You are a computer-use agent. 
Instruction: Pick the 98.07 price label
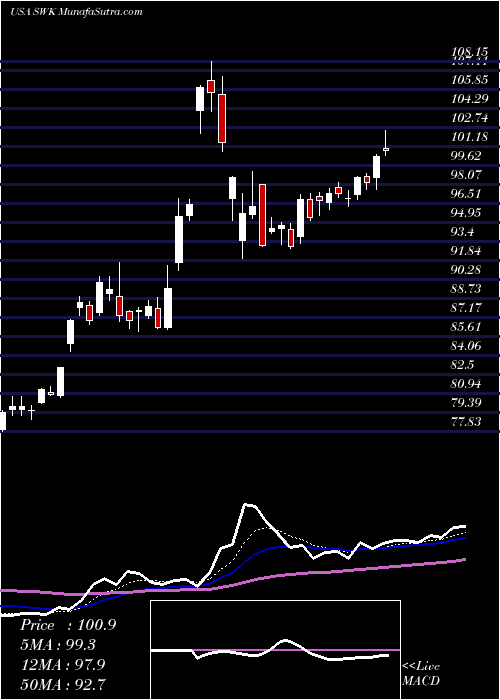[466, 175]
